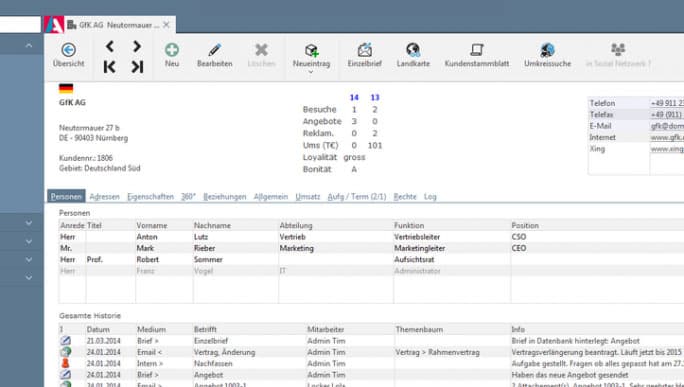Show the Landkarte map
The height and width of the screenshot is (387, 684).
[413, 55]
